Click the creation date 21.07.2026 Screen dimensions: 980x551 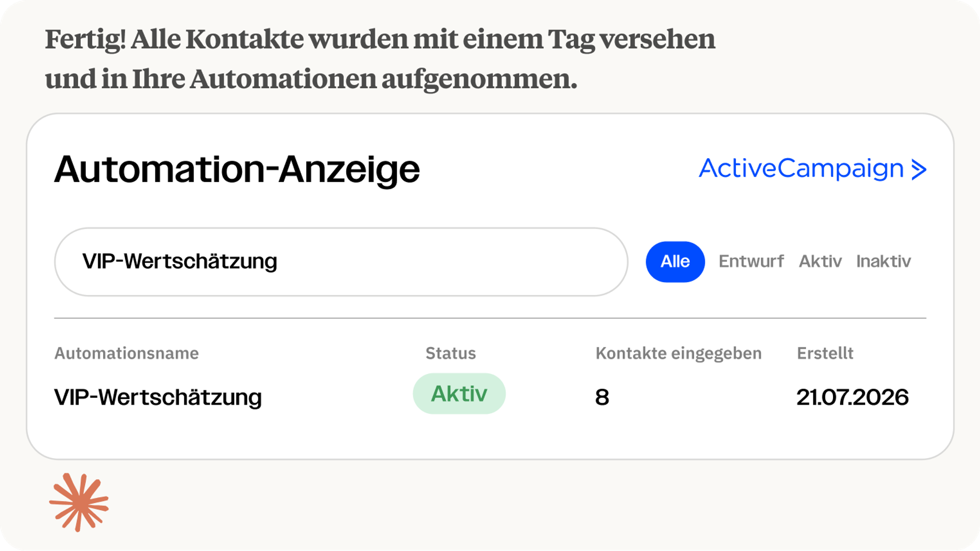tap(852, 397)
